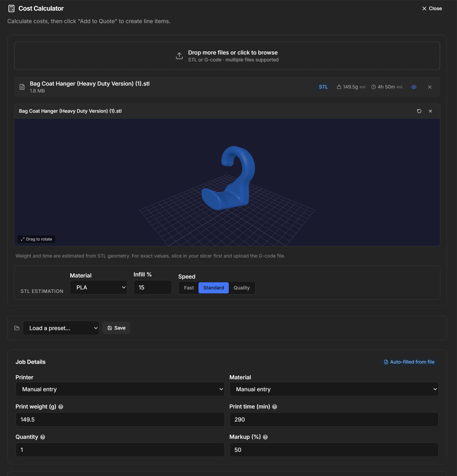Click the Auto-filled from file link
457x476 pixels.
point(409,362)
